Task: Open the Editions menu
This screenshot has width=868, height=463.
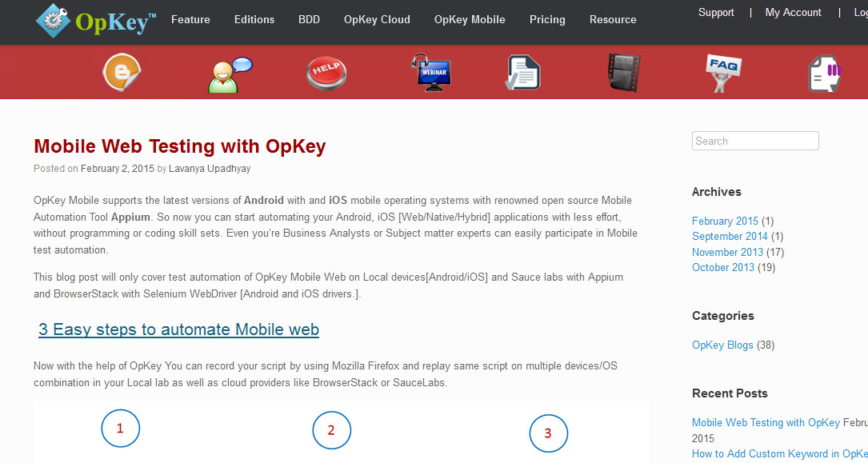Action: 254,19
